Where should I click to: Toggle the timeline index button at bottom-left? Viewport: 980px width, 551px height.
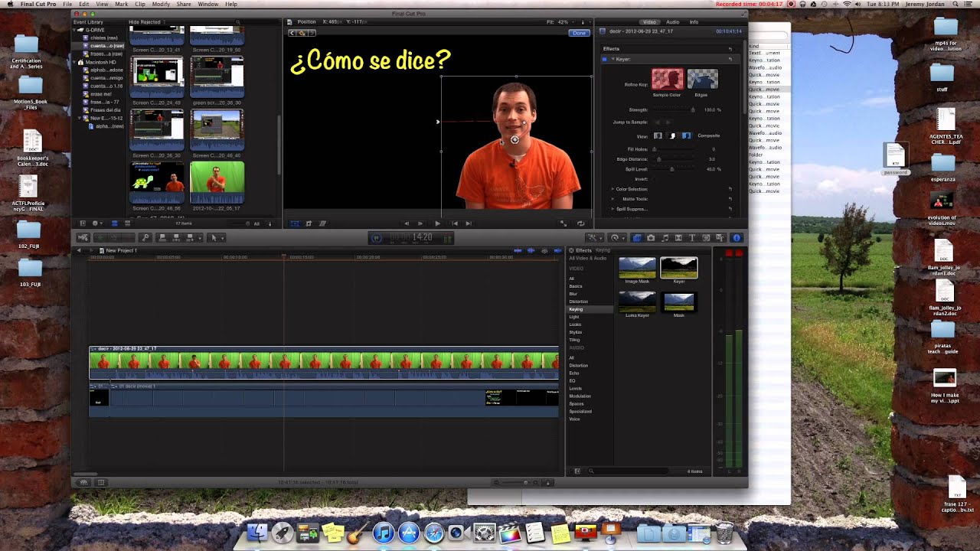tap(101, 482)
